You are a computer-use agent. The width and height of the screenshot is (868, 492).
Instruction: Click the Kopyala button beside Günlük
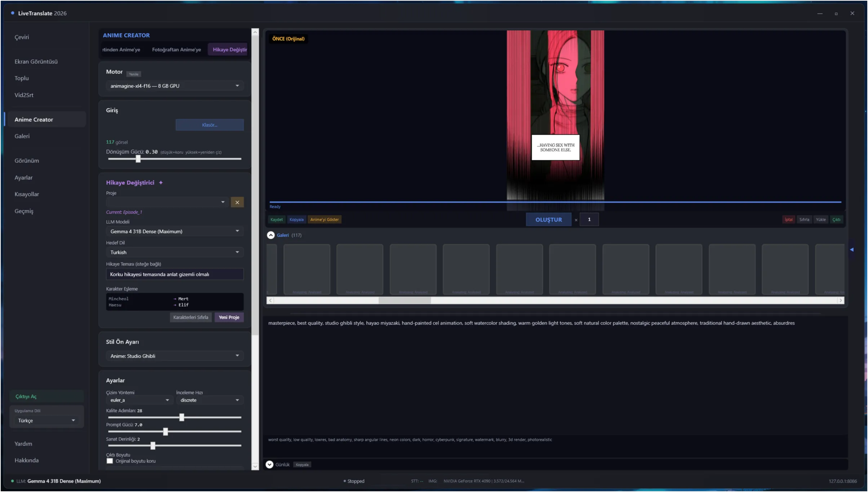coord(302,465)
